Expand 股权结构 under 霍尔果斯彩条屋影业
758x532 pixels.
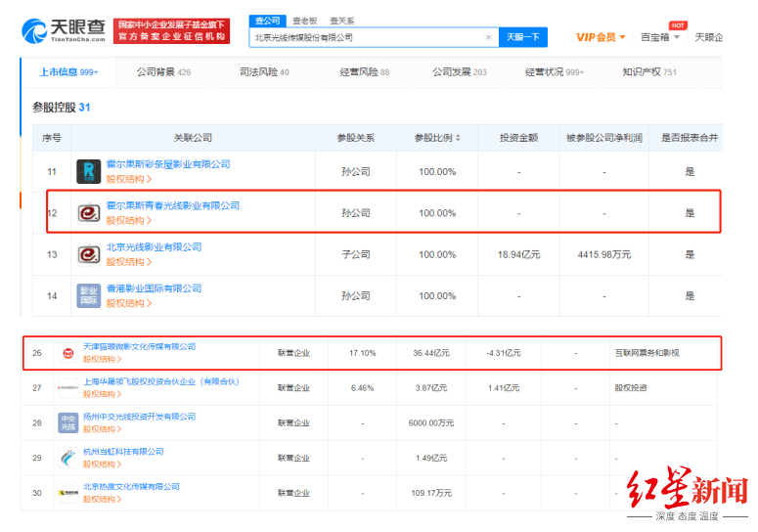point(128,179)
